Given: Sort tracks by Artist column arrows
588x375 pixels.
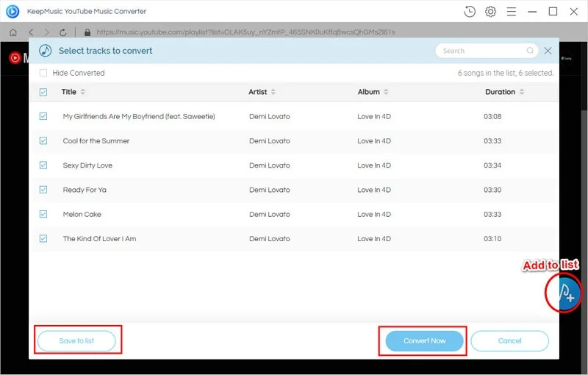Looking at the screenshot, I should (x=273, y=92).
